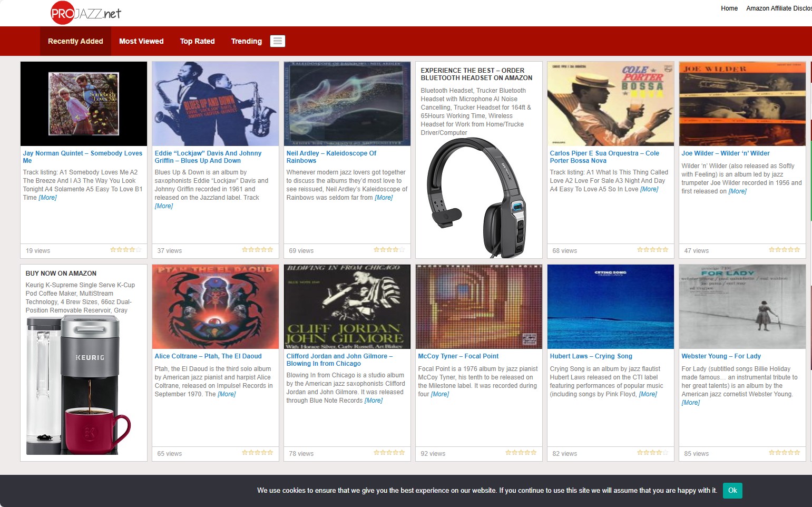
Task: Open Alice Coltrane – Ptah, The El Daoud link
Action: [208, 356]
